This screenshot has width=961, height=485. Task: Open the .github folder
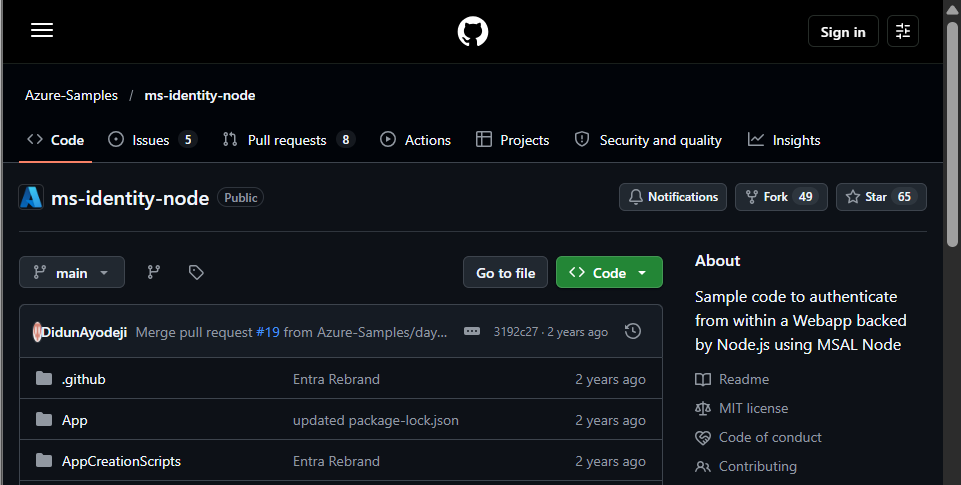[x=84, y=380]
